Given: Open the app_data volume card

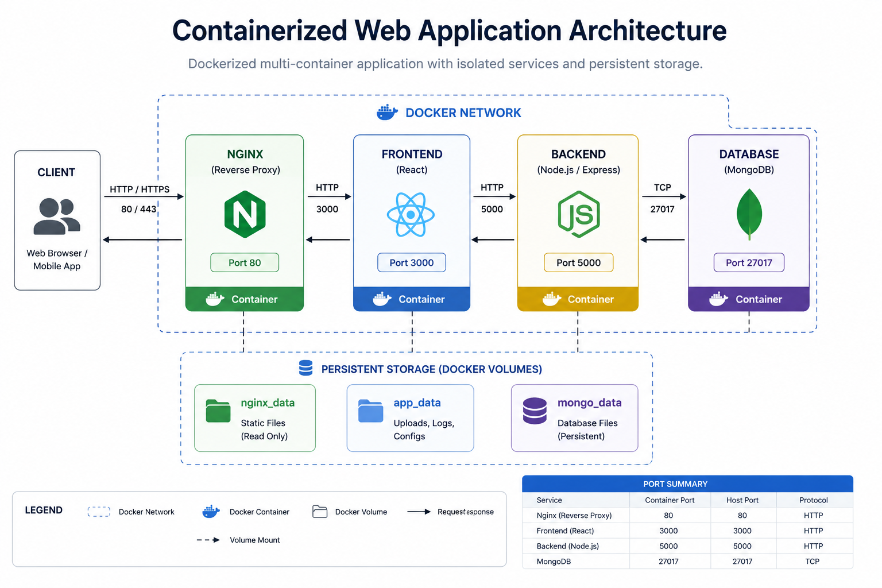Looking at the screenshot, I should [411, 418].
